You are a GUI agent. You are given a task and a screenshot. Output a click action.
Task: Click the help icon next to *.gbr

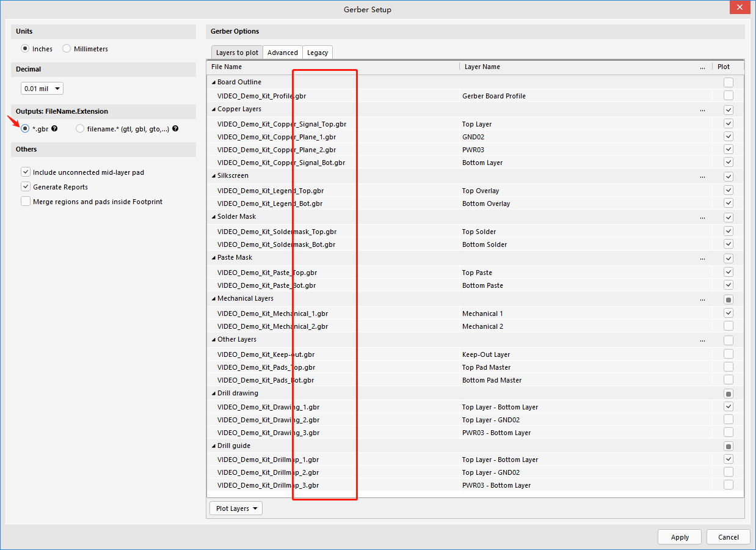coord(54,129)
